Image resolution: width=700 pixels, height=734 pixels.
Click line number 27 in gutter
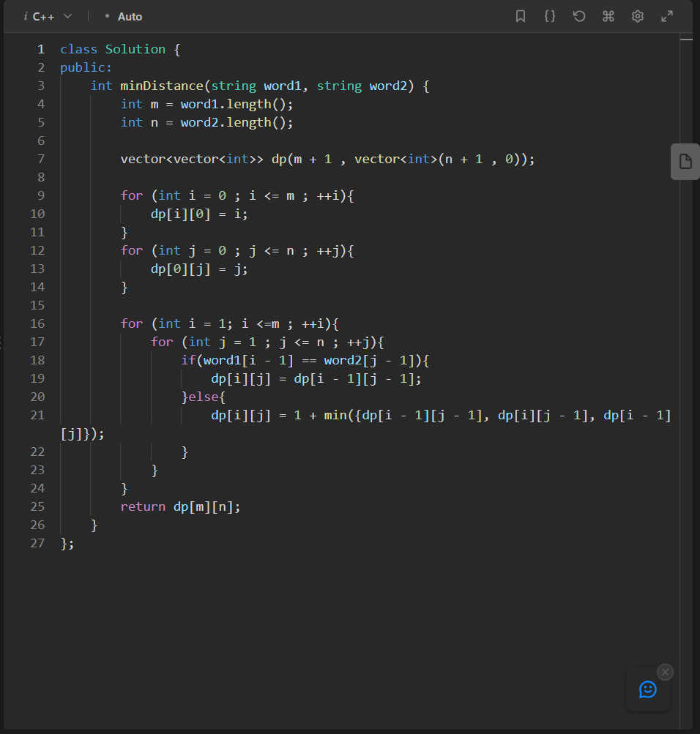point(37,543)
